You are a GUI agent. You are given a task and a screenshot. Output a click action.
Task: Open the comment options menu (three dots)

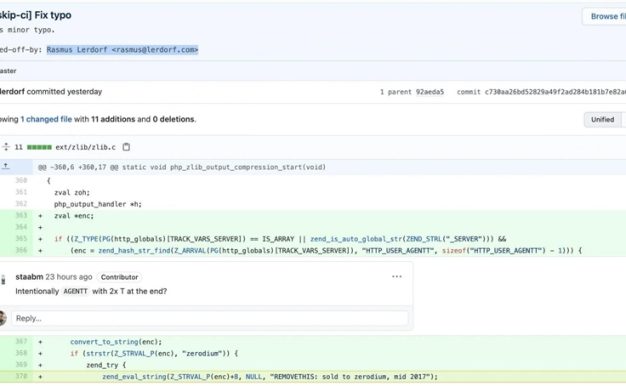[x=396, y=277]
